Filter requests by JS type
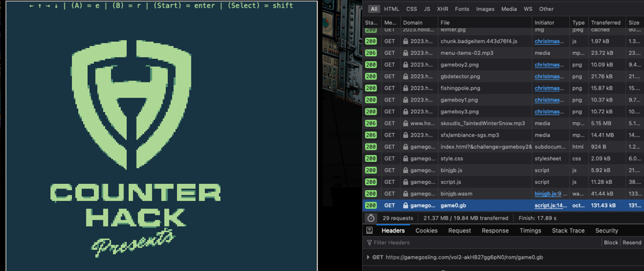This screenshot has height=271, width=644. pyautogui.click(x=427, y=9)
